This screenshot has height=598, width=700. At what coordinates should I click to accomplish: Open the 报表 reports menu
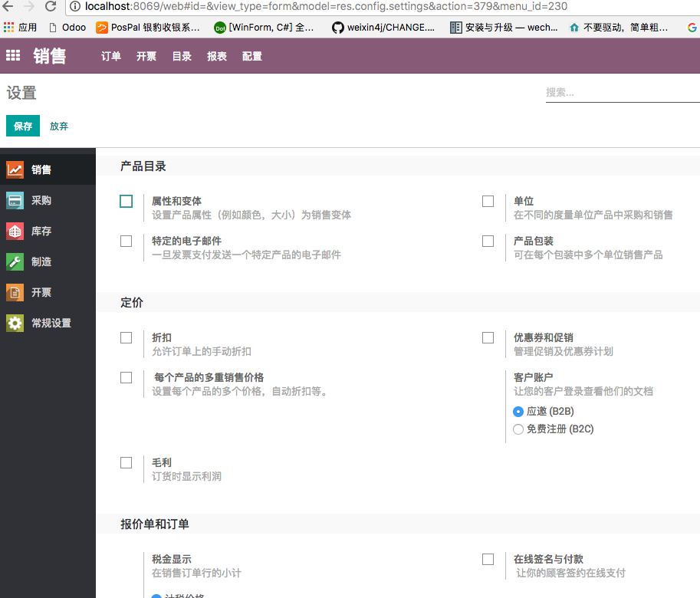tap(217, 56)
